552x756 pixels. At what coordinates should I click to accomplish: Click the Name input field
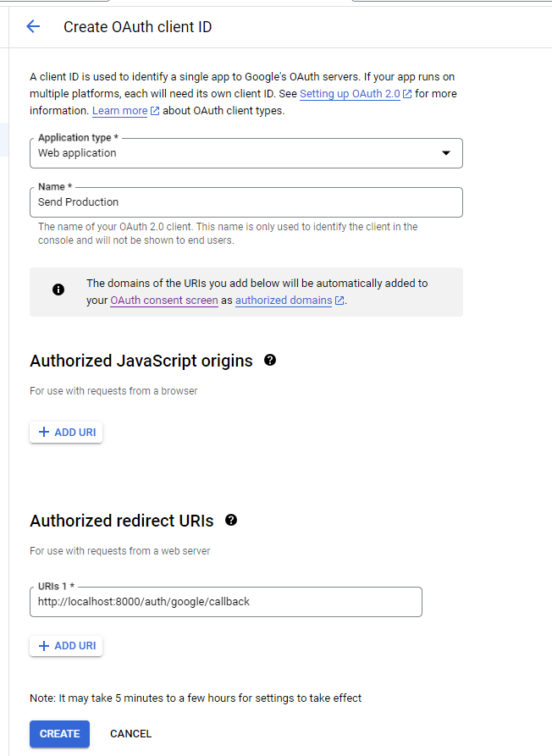(x=246, y=202)
